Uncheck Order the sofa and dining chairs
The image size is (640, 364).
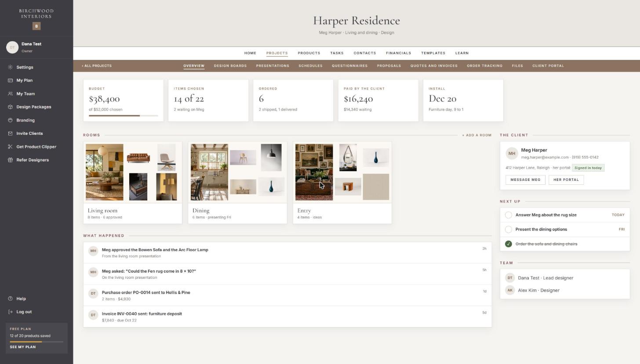click(509, 244)
